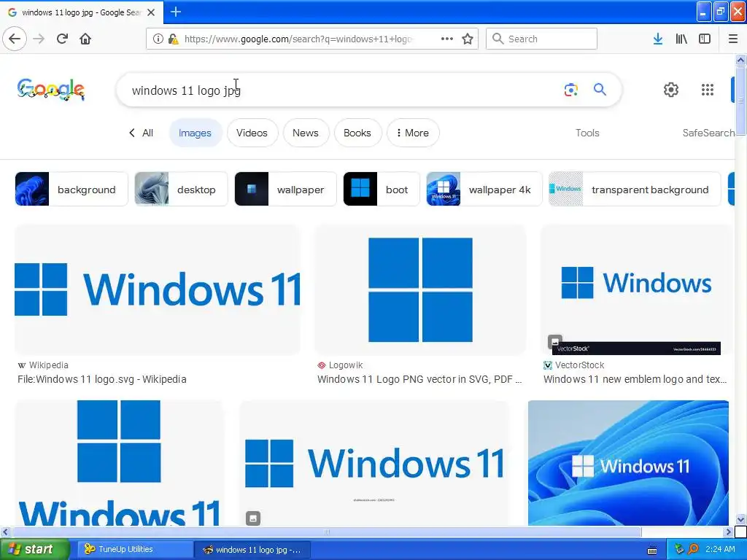The height and width of the screenshot is (560, 747).
Task: Go back to the All results tab
Action: tap(141, 133)
